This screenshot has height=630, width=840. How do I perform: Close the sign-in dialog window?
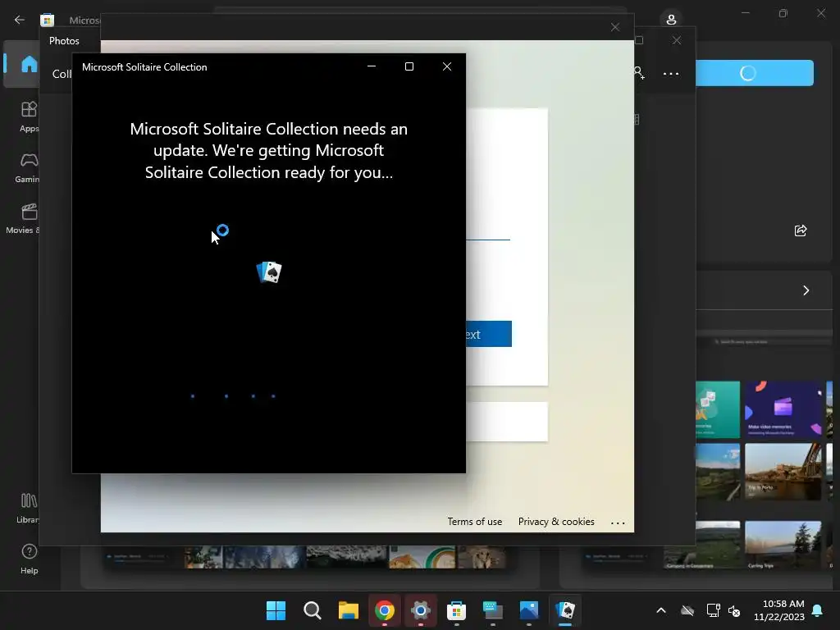tap(615, 27)
